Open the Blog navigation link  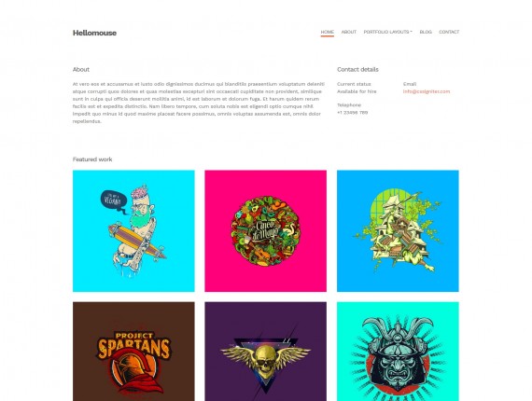(x=426, y=32)
